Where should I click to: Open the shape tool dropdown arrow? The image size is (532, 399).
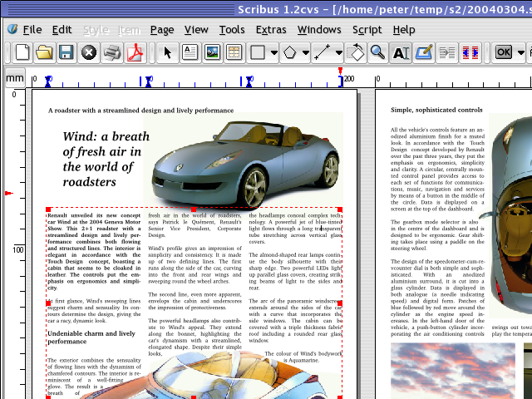275,52
